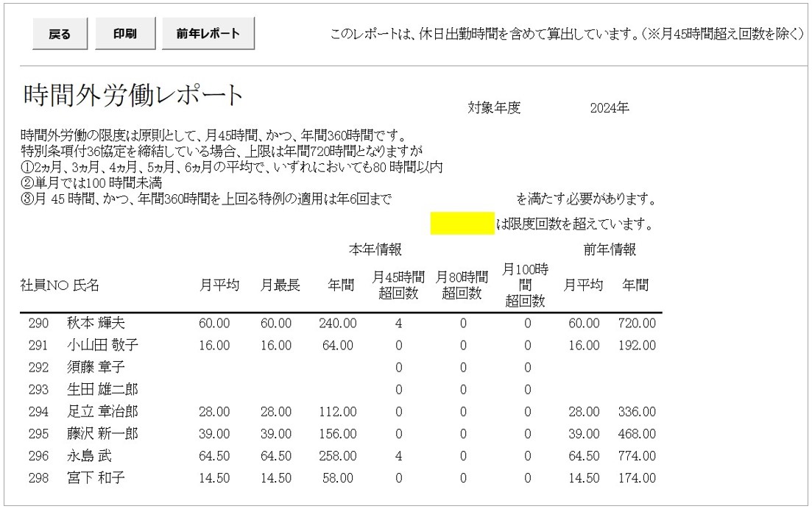The width and height of the screenshot is (812, 509).
Task: Click the 本年情報 group heading
Action: pyautogui.click(x=375, y=250)
